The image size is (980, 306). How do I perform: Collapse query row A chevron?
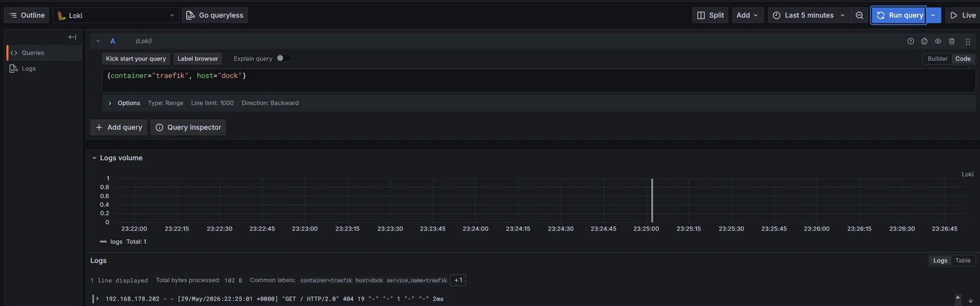tap(98, 41)
